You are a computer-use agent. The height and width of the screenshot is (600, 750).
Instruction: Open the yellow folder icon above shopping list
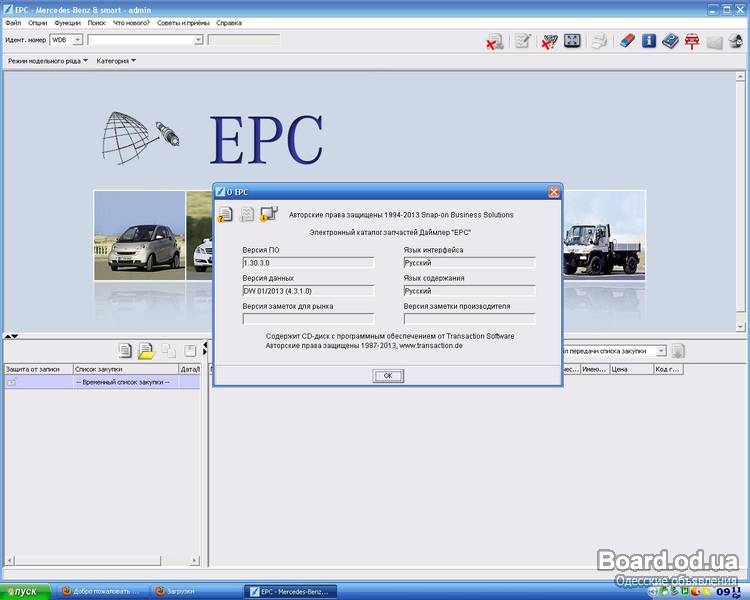(x=146, y=350)
